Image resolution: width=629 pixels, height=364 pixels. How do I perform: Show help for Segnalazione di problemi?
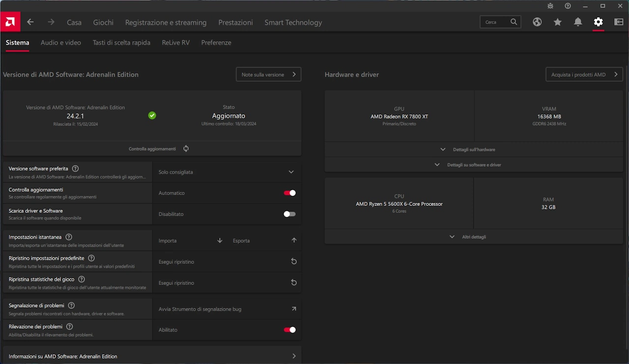pos(71,306)
